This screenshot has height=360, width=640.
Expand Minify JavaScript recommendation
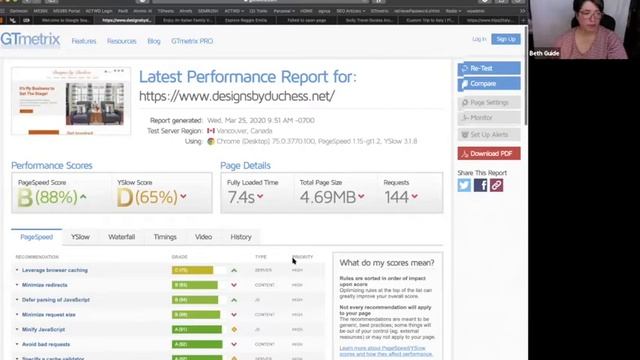pos(43,329)
